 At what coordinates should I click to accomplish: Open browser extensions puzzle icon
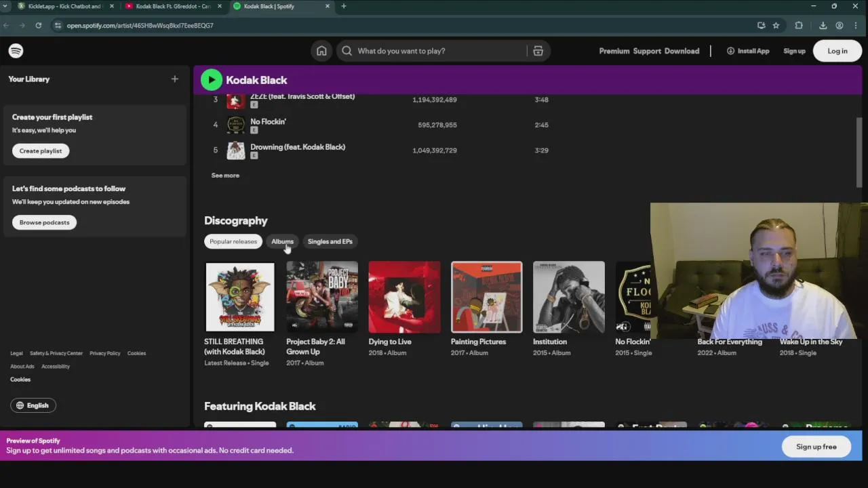799,25
